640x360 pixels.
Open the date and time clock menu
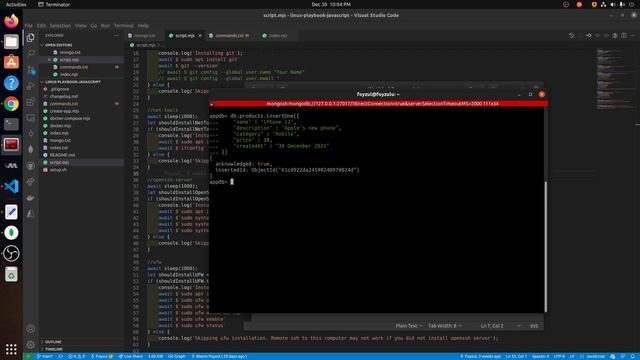(331, 4)
